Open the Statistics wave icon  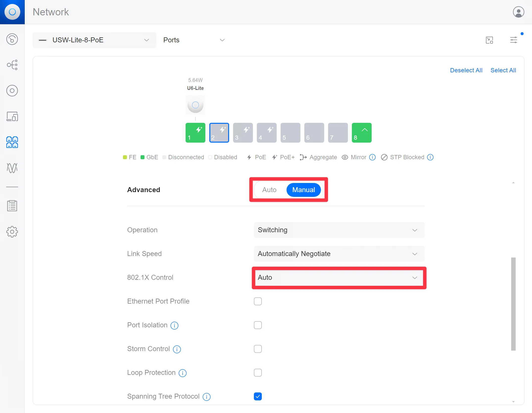[x=12, y=168]
